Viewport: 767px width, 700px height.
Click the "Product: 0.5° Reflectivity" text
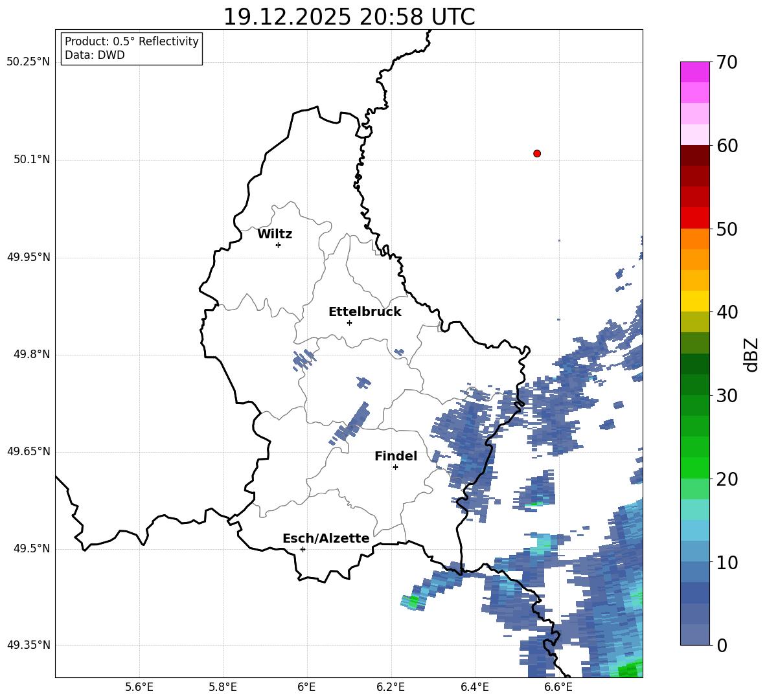tap(132, 41)
